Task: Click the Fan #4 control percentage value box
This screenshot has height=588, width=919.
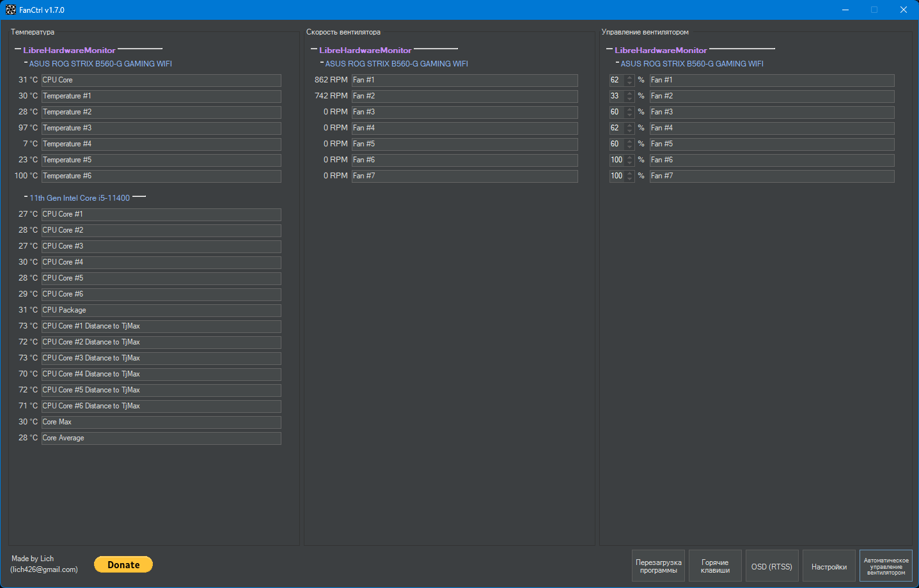Action: pos(617,128)
